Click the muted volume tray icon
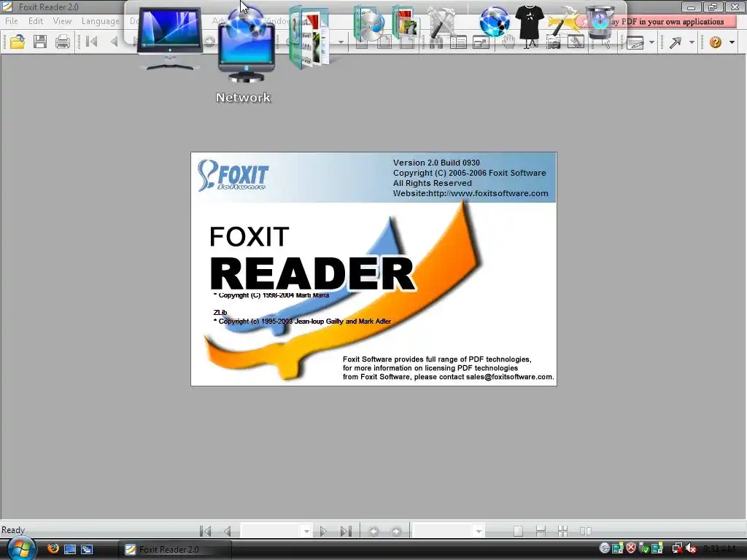Viewport: 747px width, 560px height. [690, 548]
